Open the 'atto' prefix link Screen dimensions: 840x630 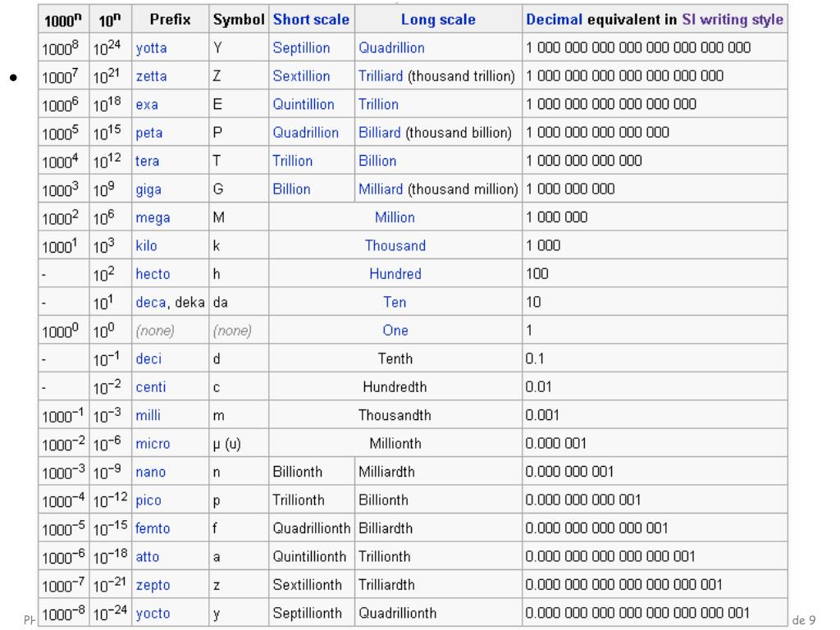pyautogui.click(x=148, y=557)
